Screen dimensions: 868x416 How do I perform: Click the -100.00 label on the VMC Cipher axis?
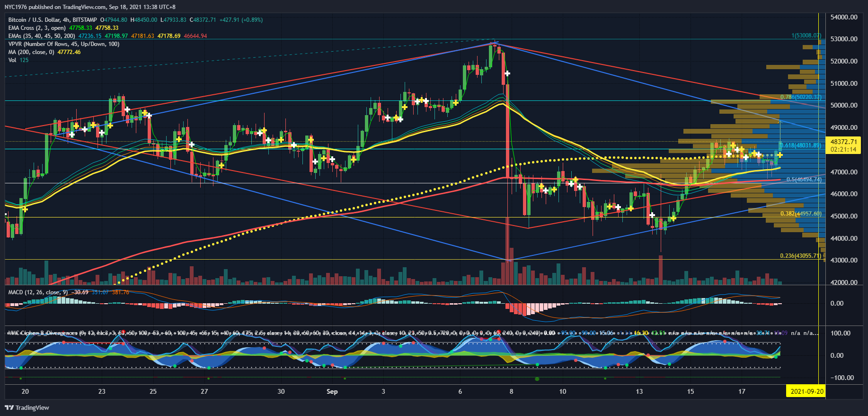point(842,378)
